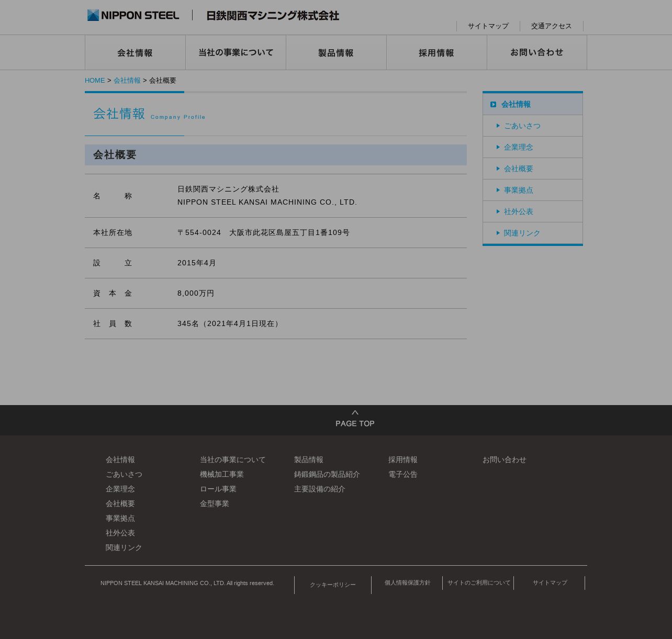The width and height of the screenshot is (672, 639).
Task: Open 関連リンク in the sidebar menu
Action: 533,233
